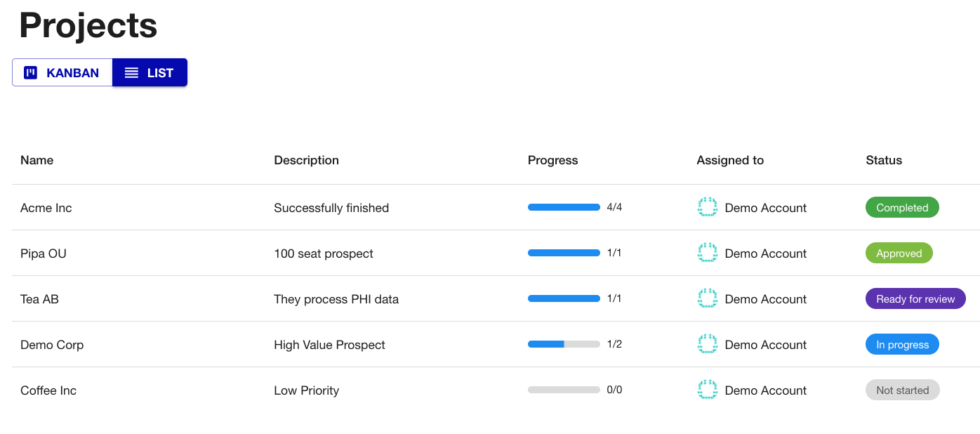Click the avatar icon in Pipa OU row

[707, 253]
